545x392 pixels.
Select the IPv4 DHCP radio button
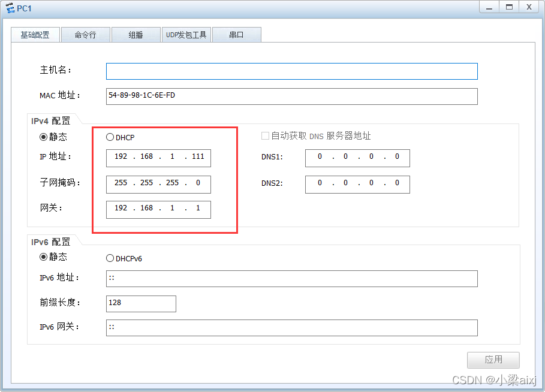click(110, 137)
